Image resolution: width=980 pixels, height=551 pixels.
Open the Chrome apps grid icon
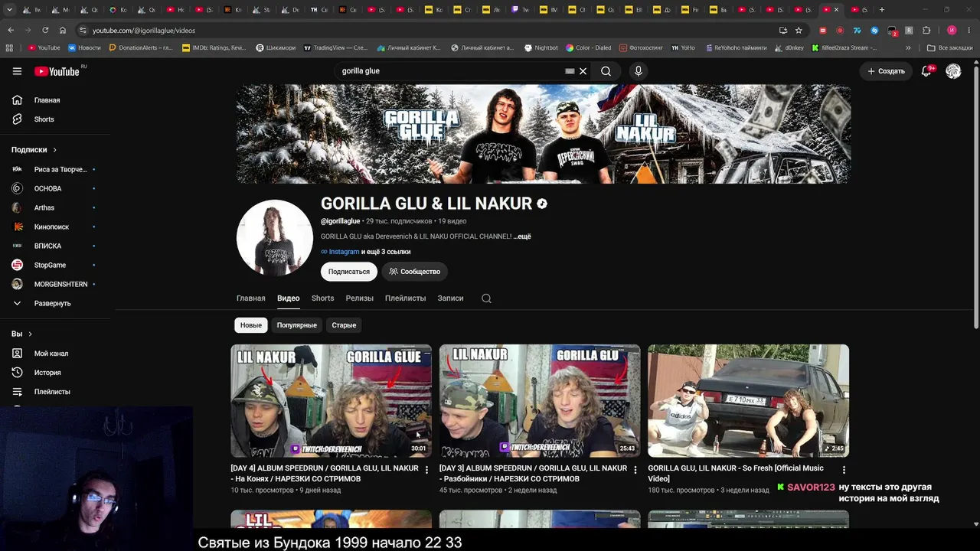coord(9,47)
